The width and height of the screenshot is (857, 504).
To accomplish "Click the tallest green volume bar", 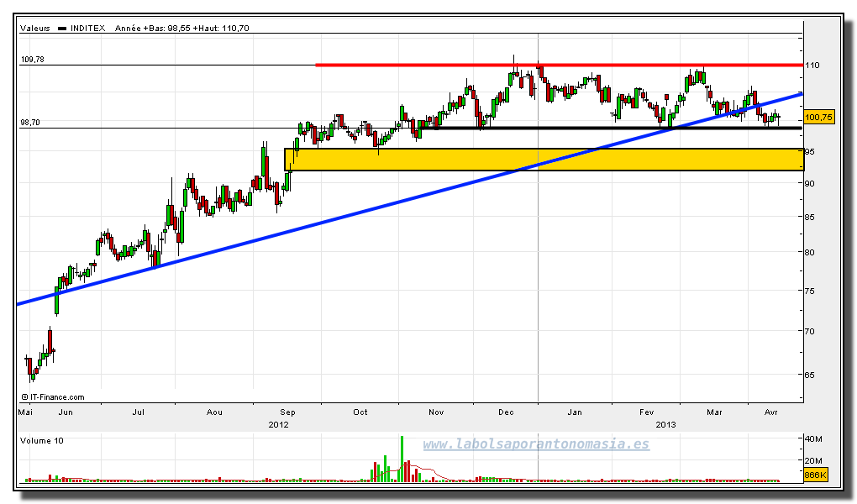I will coord(402,459).
